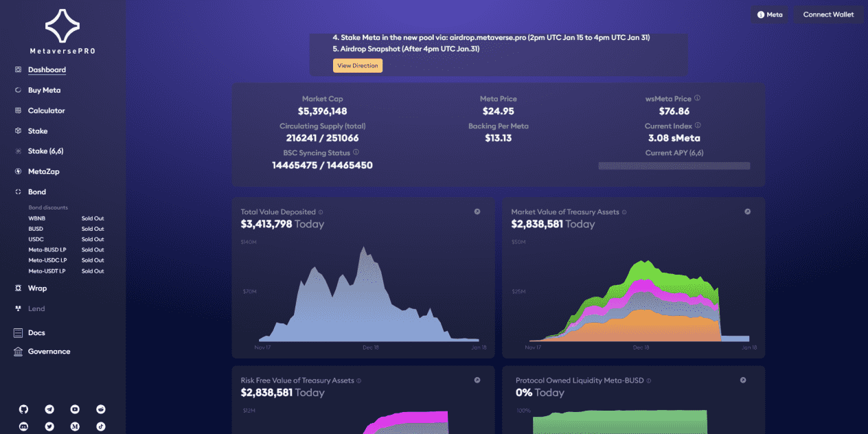Open the Calculator page
The width and height of the screenshot is (868, 434).
[x=47, y=111]
